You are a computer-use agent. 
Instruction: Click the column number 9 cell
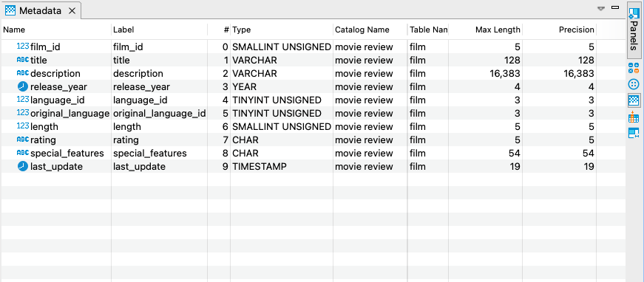point(225,167)
